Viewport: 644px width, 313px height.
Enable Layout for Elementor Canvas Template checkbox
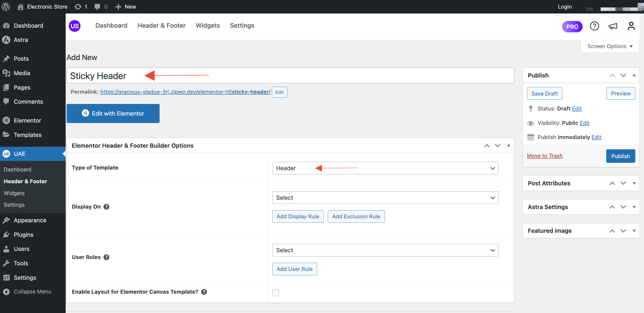click(x=275, y=293)
